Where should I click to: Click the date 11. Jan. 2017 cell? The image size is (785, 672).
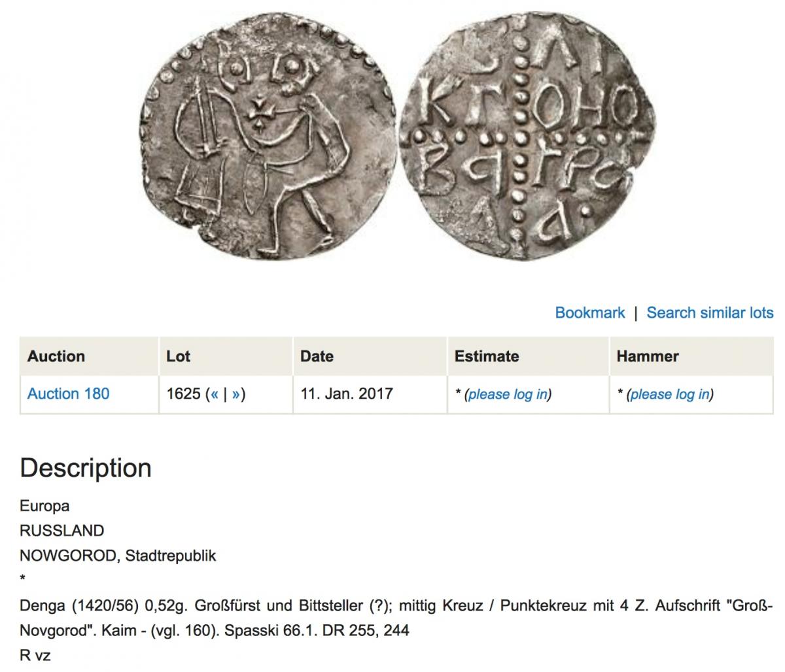370,394
